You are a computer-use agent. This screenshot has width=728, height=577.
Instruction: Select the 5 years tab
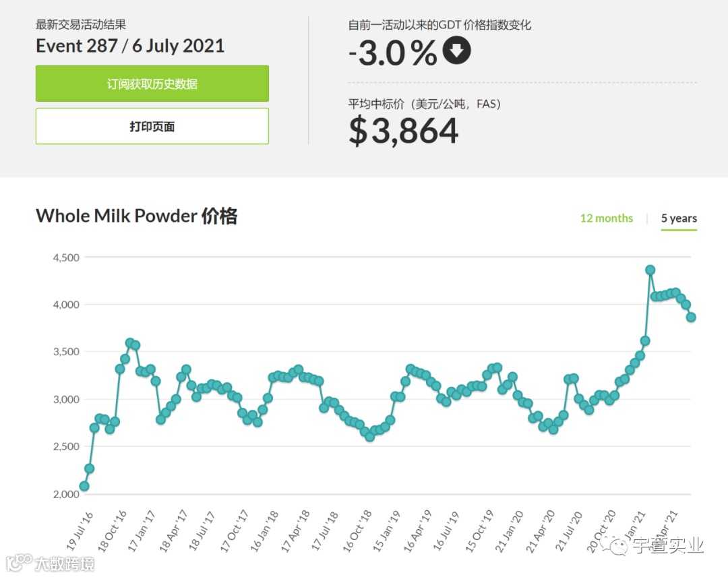[x=679, y=218]
